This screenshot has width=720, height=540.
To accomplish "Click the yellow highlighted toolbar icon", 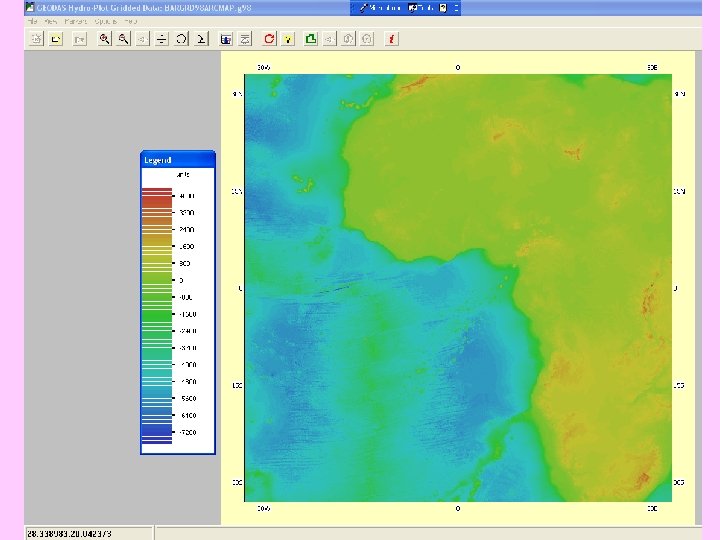I will (288, 39).
